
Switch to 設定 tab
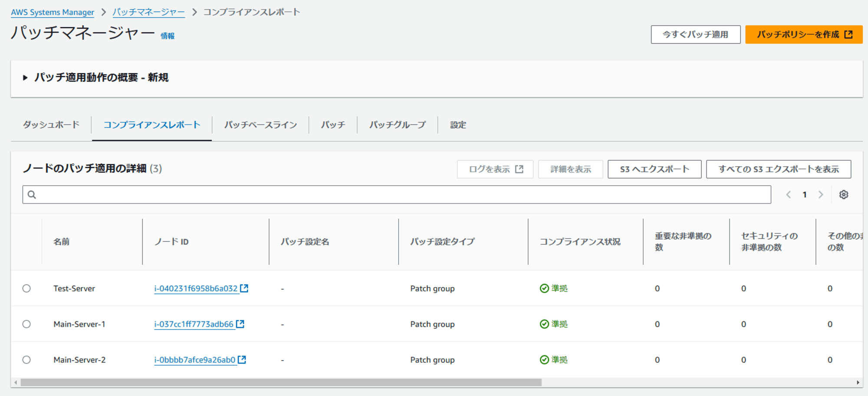458,125
